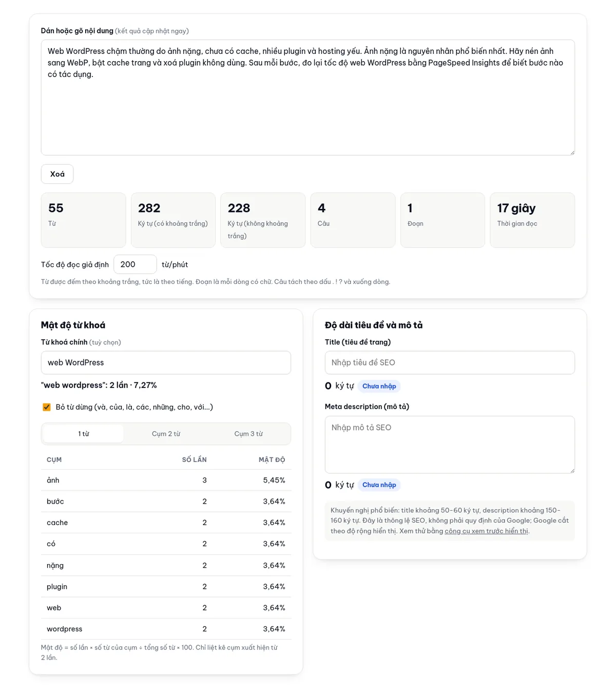Click the nặng row in keyword table
Image resolution: width=616 pixels, height=694 pixels.
pos(166,566)
